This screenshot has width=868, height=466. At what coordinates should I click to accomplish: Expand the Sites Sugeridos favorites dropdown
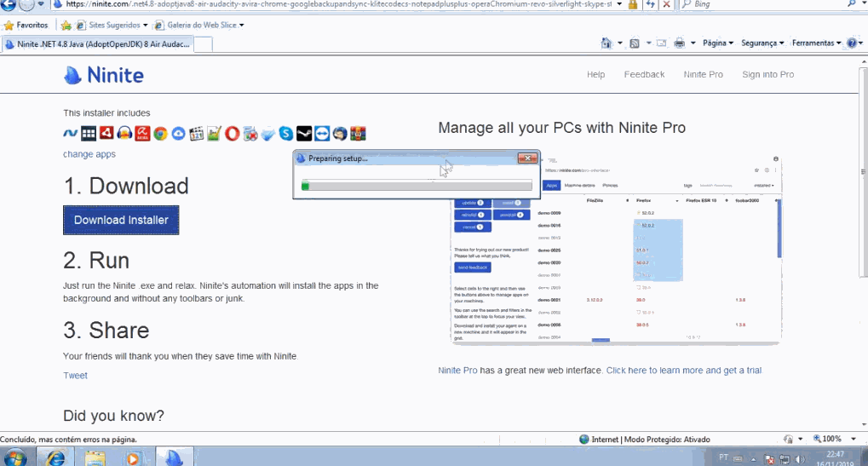(145, 25)
